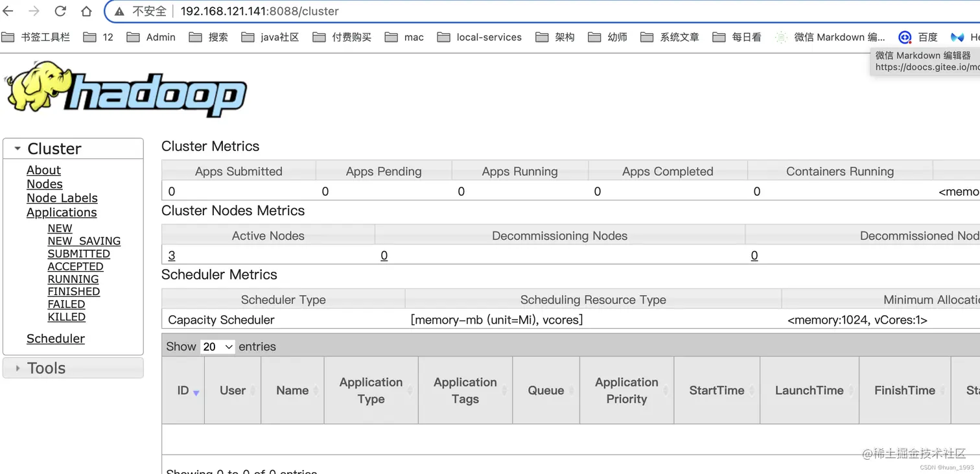Click the 书签工具栏 folder icon
The width and height of the screenshot is (980, 474).
point(9,37)
